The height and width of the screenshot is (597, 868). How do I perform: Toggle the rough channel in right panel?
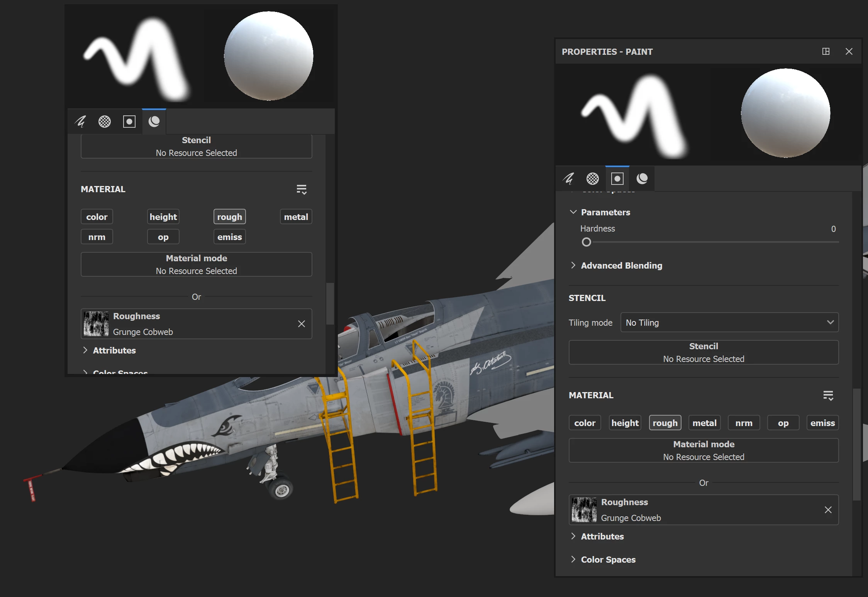coord(665,423)
